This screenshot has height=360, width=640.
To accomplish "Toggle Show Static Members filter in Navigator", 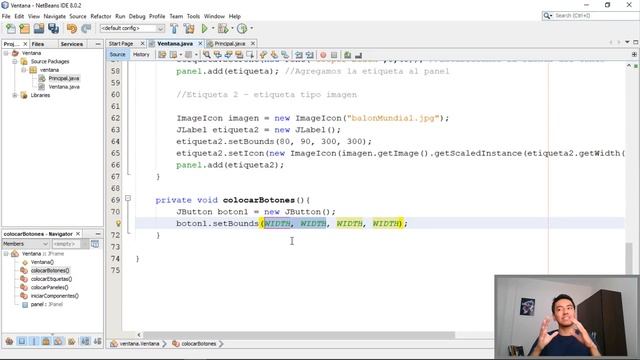I will pos(34,341).
